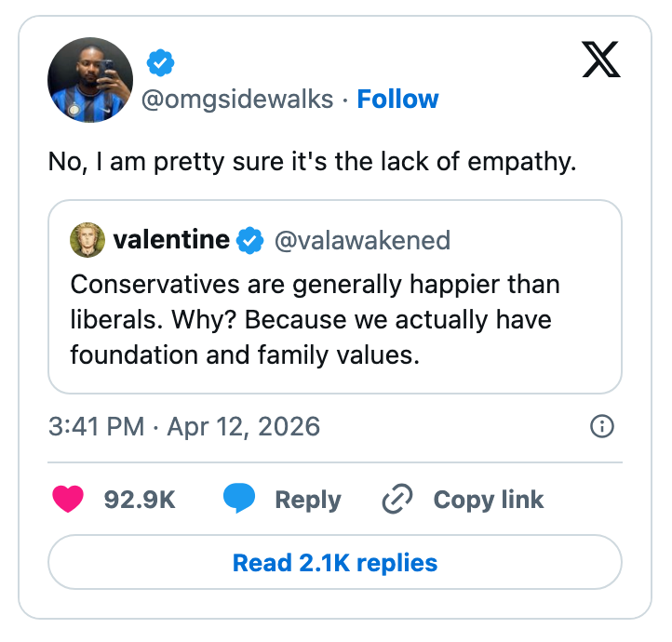Like the tweet with the heart icon

click(68, 499)
